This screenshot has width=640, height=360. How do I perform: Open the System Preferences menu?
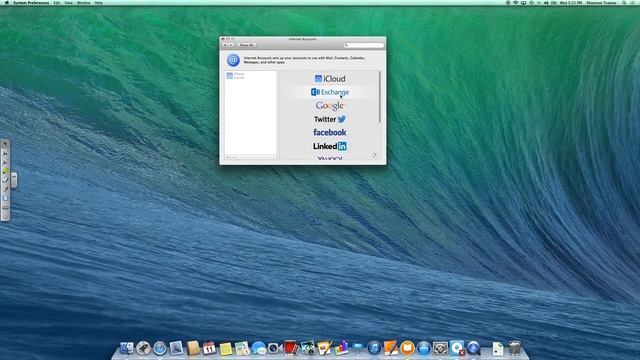click(31, 3)
